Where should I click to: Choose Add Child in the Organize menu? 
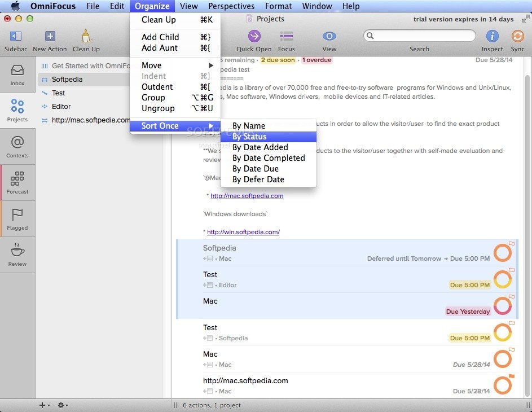click(x=175, y=37)
